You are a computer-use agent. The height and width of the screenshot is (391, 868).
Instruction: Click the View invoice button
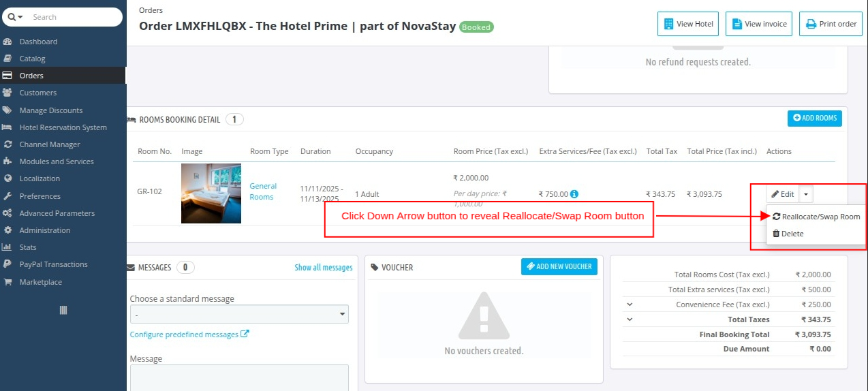pyautogui.click(x=759, y=24)
